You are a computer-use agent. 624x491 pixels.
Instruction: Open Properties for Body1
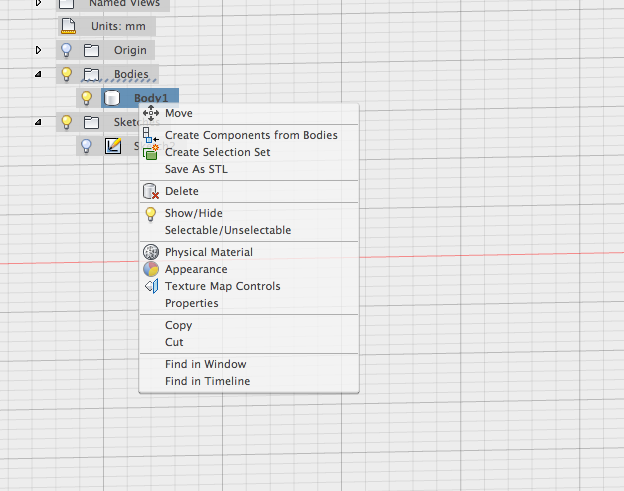249,304
